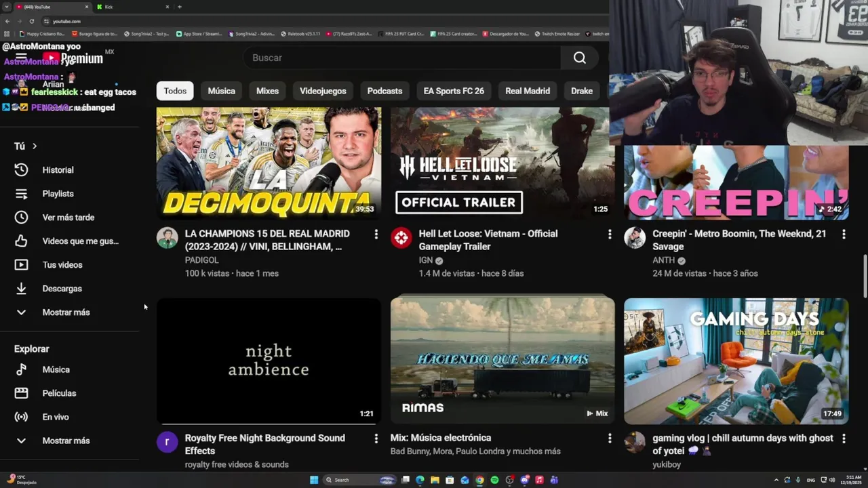This screenshot has width=868, height=488.
Task: Open options menu for Hell Let Loose video
Action: pos(609,234)
